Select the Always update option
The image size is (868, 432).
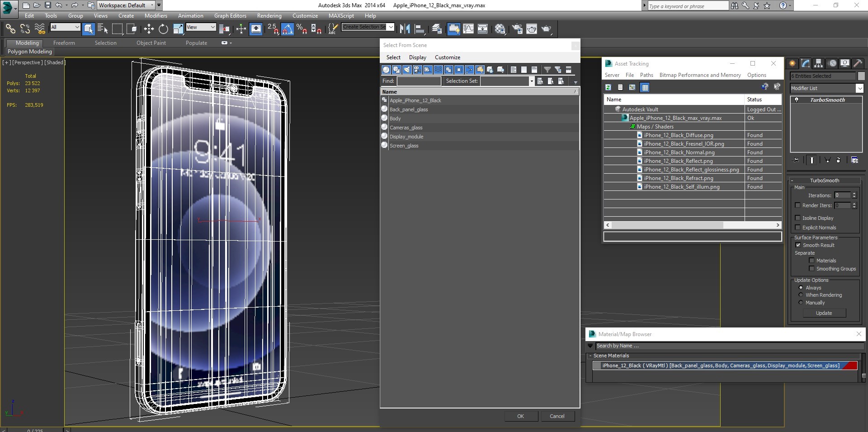(x=801, y=288)
